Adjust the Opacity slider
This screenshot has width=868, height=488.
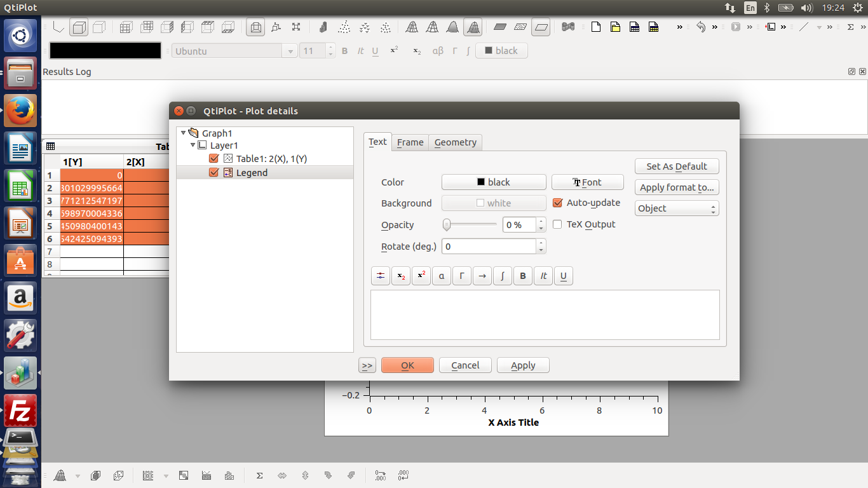point(470,224)
